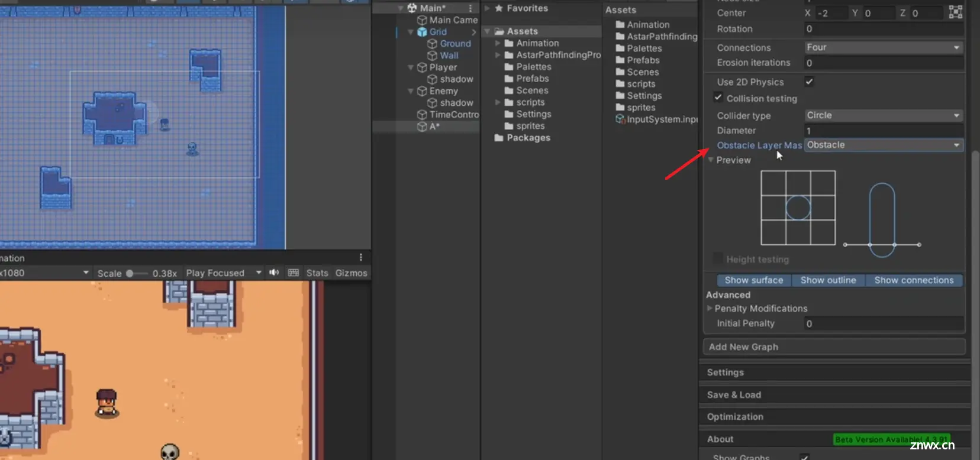Click the Main scene Unity icon
Screen dimensions: 980x460
(x=412, y=8)
